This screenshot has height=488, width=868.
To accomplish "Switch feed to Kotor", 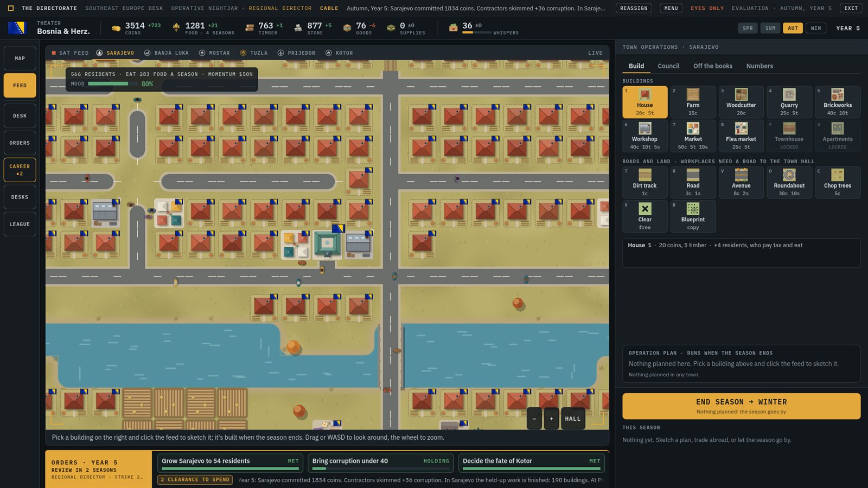I will tap(339, 53).
